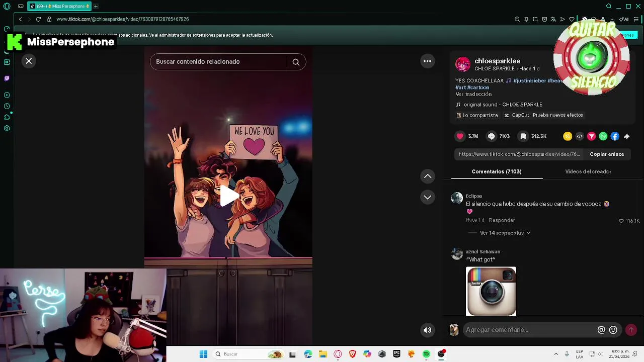This screenshot has height=362, width=644.
Task: Open chloesparklee profile name
Action: 497,61
